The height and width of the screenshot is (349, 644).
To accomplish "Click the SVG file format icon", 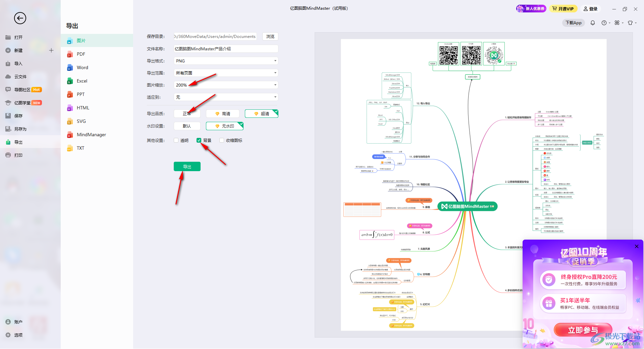I will (x=70, y=121).
